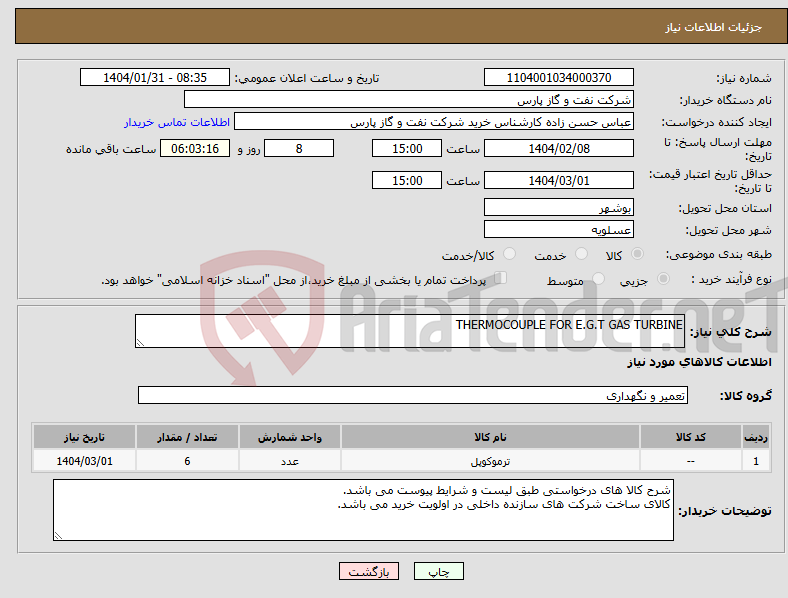Select the جزیی purchase type radio

pos(663,278)
